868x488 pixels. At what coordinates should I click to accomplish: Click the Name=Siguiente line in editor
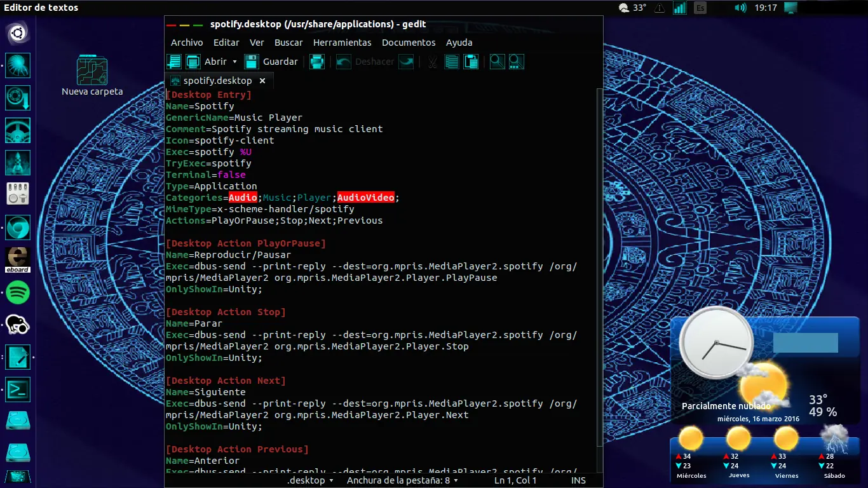pos(206,392)
